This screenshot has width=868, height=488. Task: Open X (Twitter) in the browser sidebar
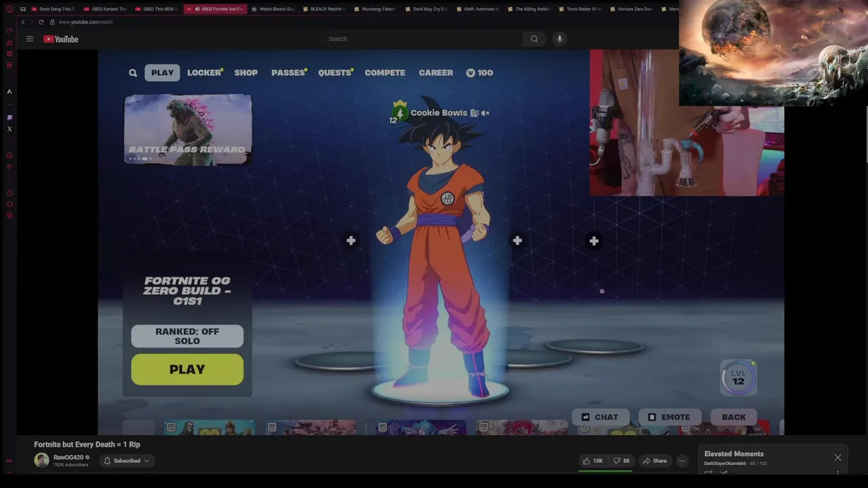(x=9, y=129)
